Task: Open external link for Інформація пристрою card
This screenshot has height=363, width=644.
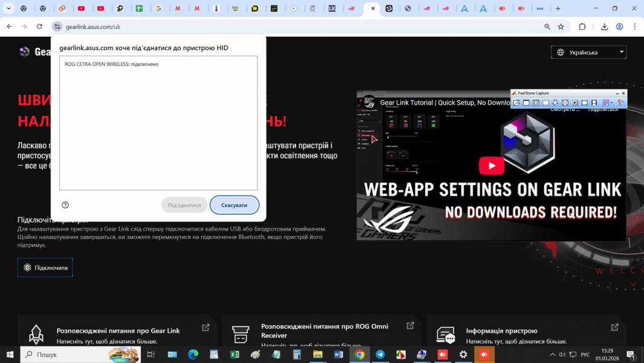Action: tap(615, 327)
